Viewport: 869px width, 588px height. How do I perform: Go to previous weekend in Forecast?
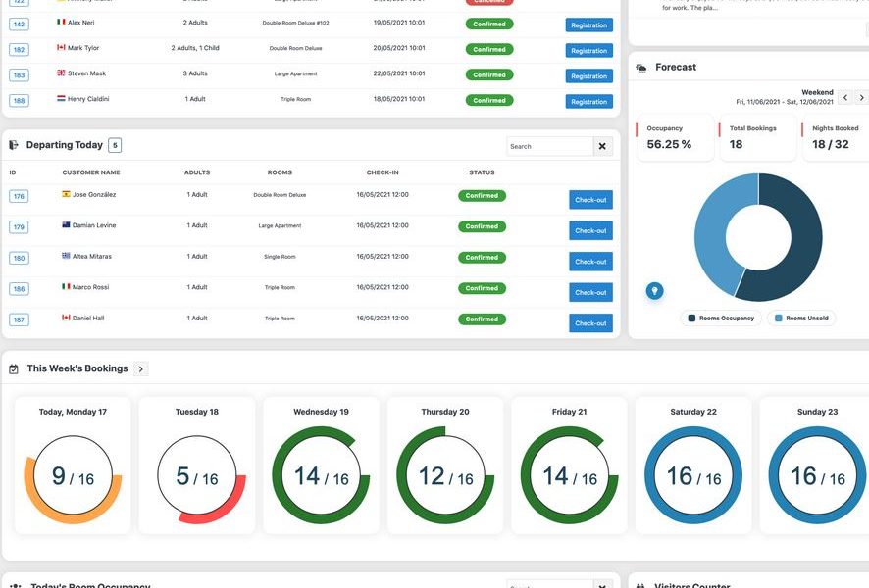(845, 97)
